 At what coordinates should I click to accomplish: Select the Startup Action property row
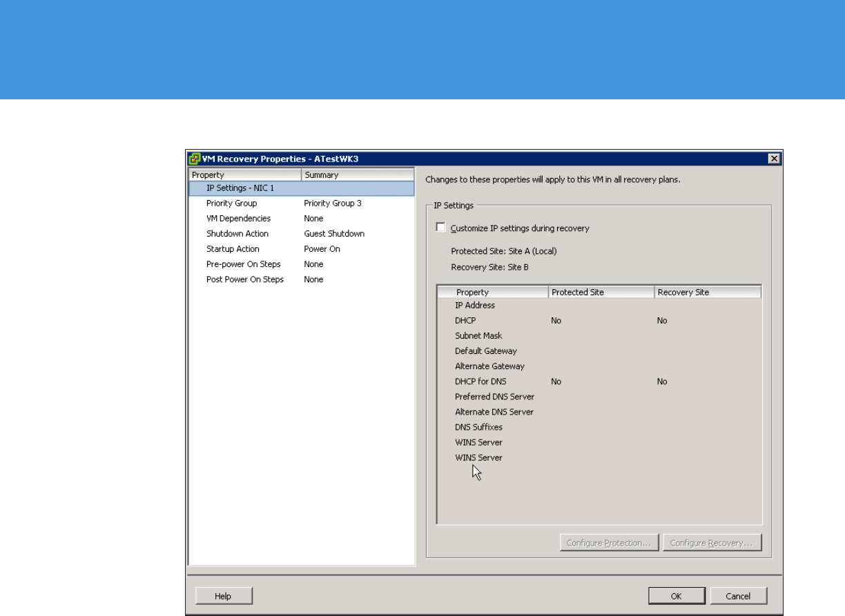pos(302,249)
